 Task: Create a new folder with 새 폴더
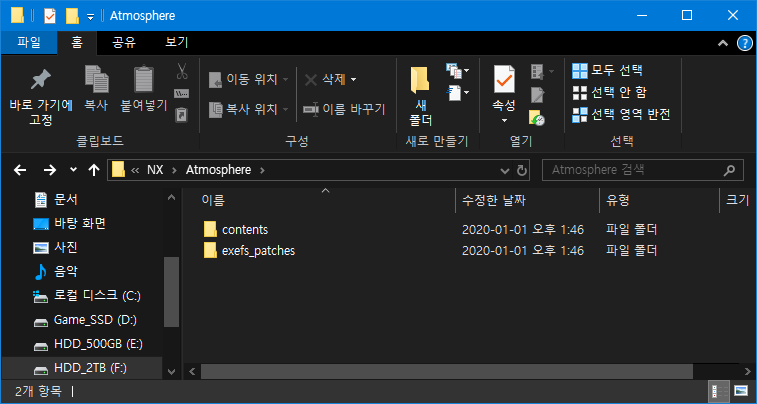pyautogui.click(x=421, y=96)
